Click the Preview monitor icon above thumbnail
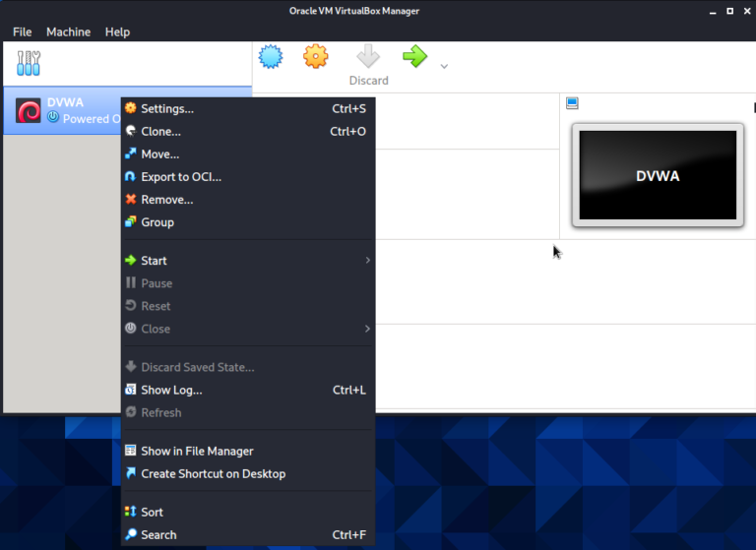The height and width of the screenshot is (550, 756). tap(572, 103)
